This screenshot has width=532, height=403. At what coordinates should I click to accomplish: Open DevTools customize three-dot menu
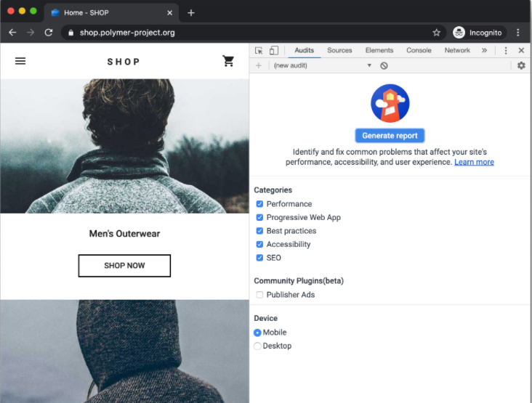click(506, 51)
